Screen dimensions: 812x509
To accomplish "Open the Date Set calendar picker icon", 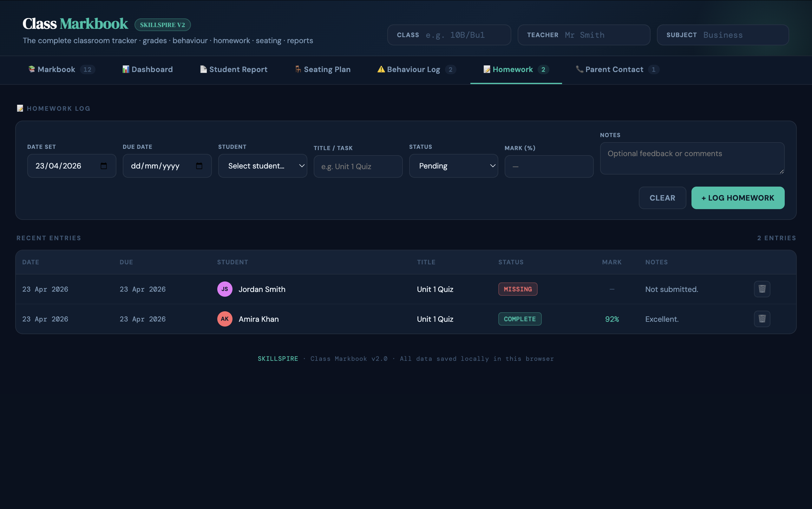I will click(x=104, y=166).
